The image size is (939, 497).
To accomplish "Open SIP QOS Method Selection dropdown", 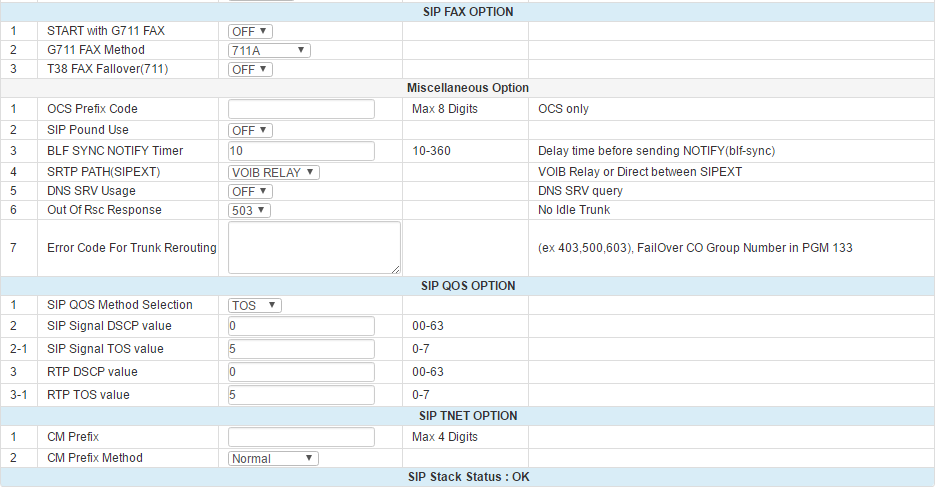I will pyautogui.click(x=255, y=305).
